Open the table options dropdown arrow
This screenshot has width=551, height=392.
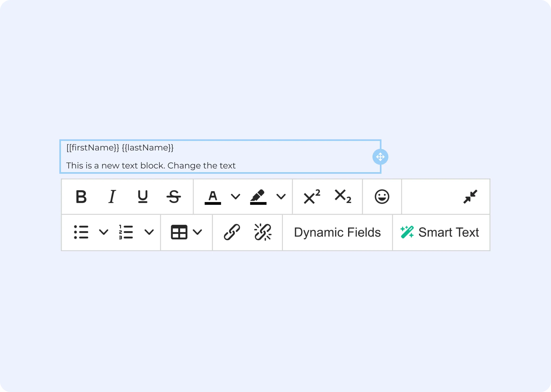[198, 232]
